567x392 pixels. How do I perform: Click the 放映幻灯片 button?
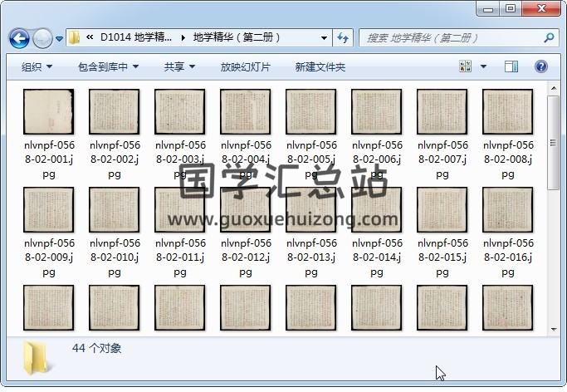click(245, 66)
